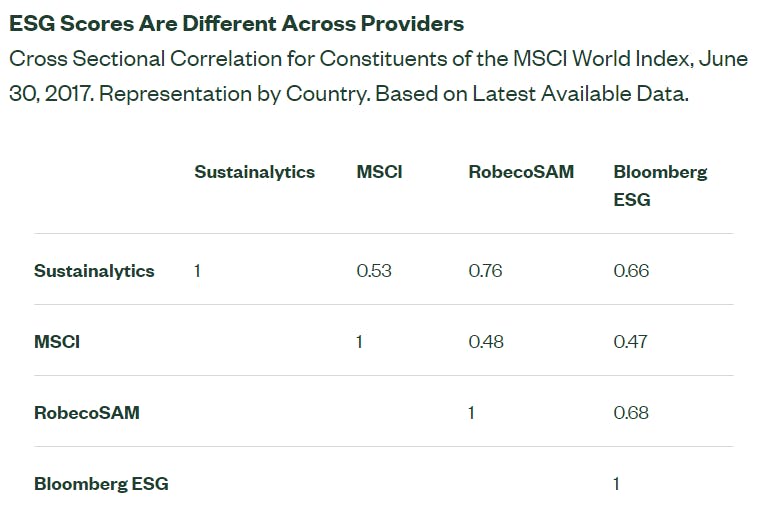Select the 0.48 correlation cell
The image size is (764, 517).
pos(485,342)
